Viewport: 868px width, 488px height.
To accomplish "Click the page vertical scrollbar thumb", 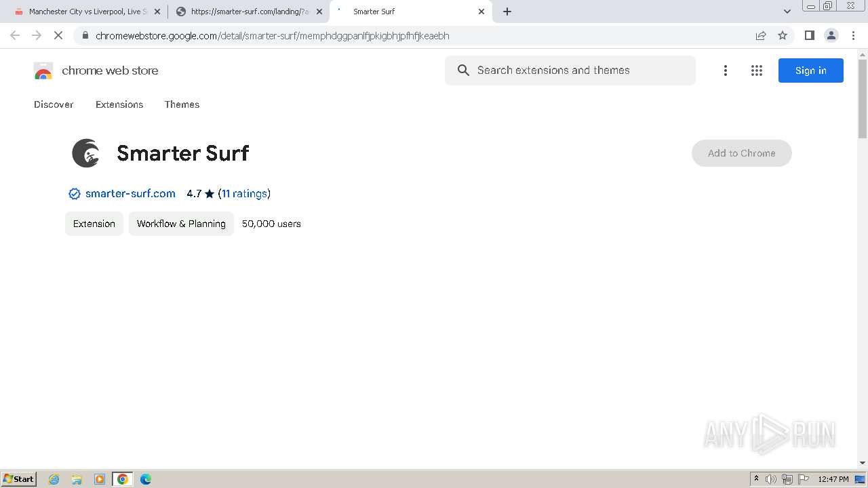I will (863, 99).
